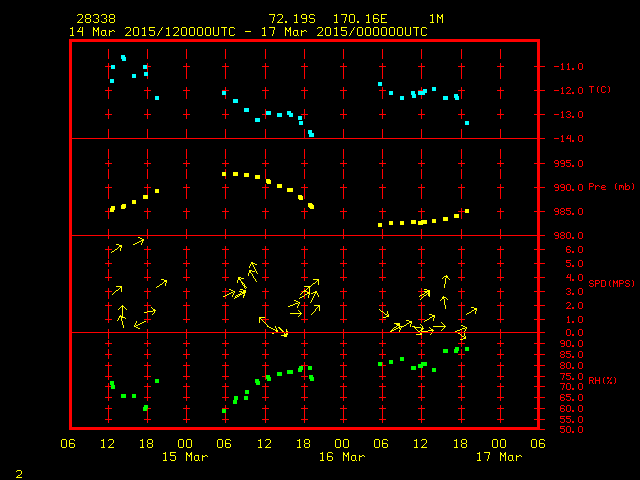This screenshot has height=480, width=640.
Task: Click the 16 Mar date label
Action: [x=341, y=456]
